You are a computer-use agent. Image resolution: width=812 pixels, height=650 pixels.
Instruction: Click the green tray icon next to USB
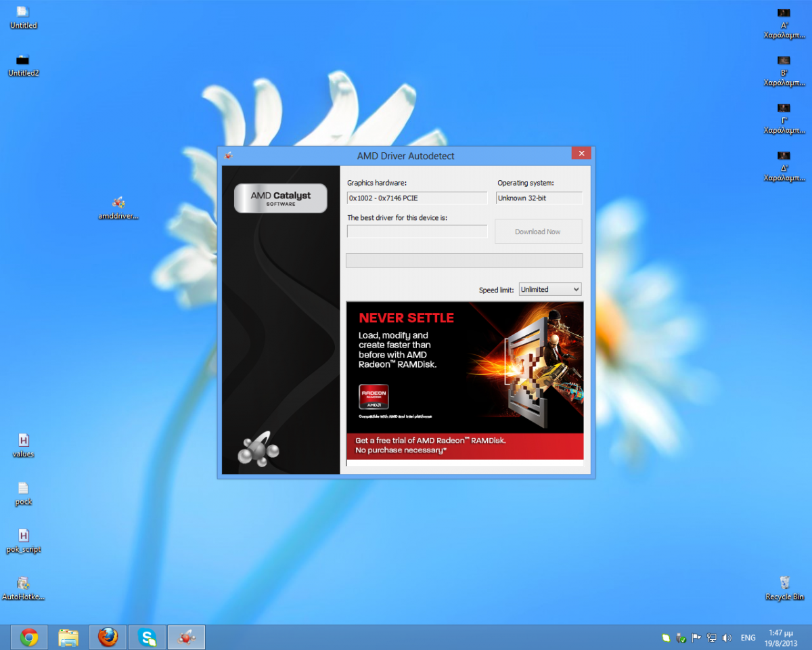(x=666, y=638)
